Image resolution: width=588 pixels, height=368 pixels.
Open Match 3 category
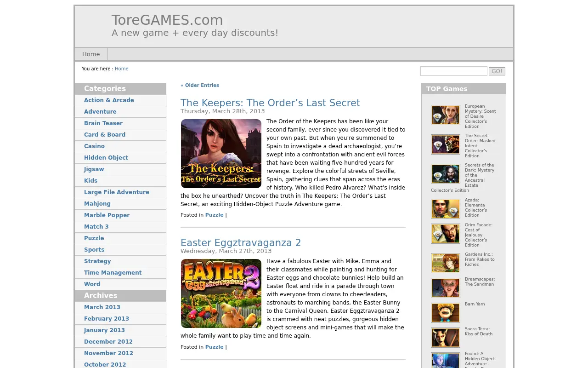tap(120, 227)
